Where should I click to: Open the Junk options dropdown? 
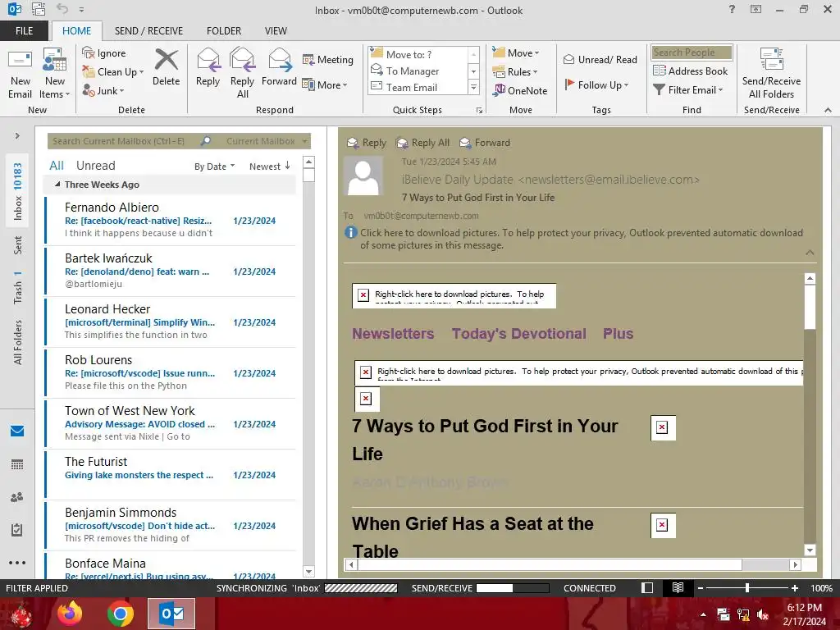click(103, 90)
